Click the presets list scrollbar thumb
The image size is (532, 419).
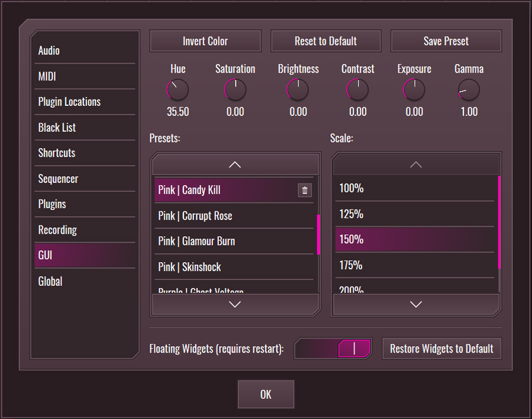pos(318,234)
